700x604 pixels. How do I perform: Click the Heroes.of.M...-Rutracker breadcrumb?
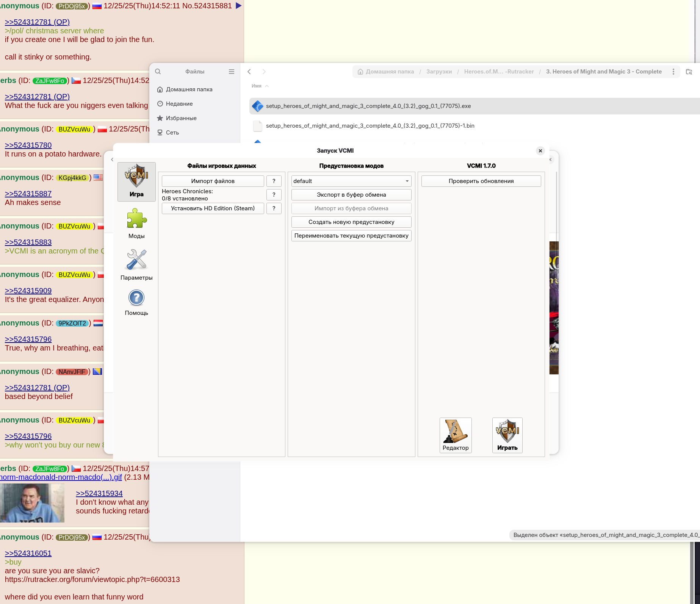click(x=499, y=72)
